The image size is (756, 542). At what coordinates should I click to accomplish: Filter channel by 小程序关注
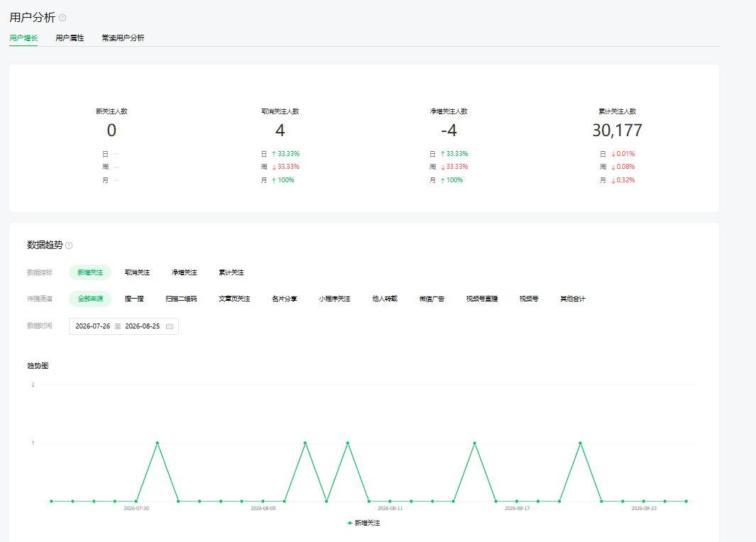pos(334,299)
